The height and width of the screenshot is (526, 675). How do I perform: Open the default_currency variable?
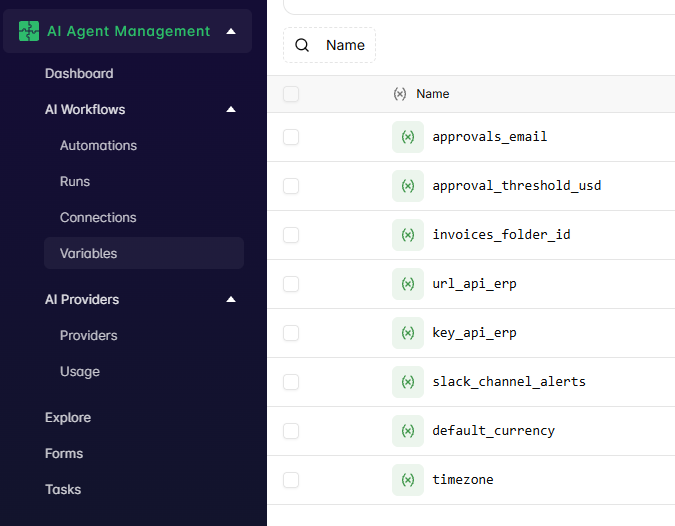click(x=494, y=431)
